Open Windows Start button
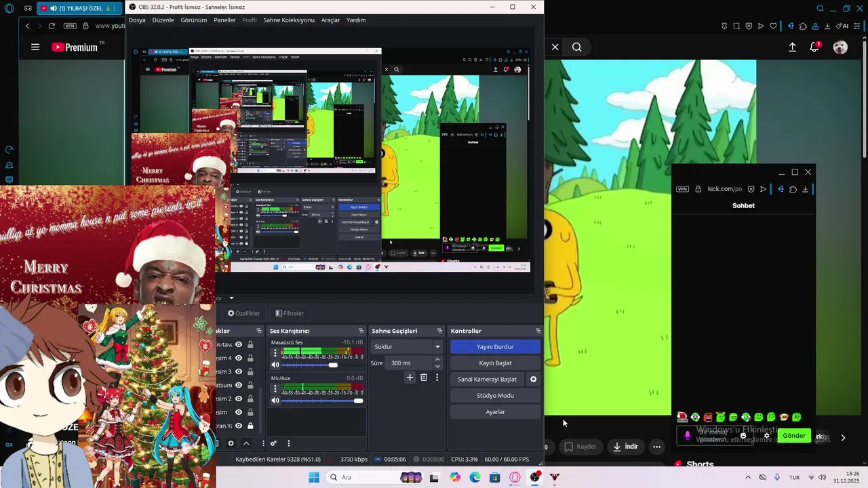This screenshot has width=868, height=488. (313, 477)
